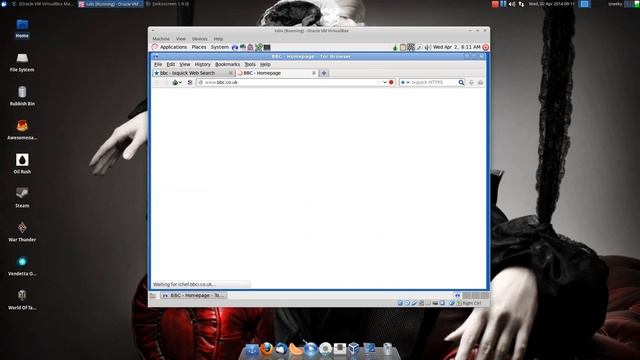
Task: Click the red power icon in guest panel
Action: pos(485,47)
